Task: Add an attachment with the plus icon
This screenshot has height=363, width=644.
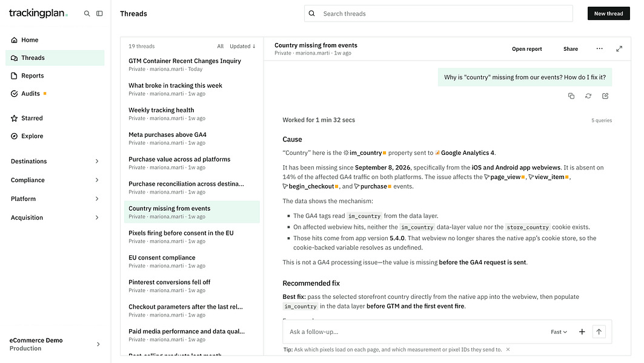Action: point(582,332)
